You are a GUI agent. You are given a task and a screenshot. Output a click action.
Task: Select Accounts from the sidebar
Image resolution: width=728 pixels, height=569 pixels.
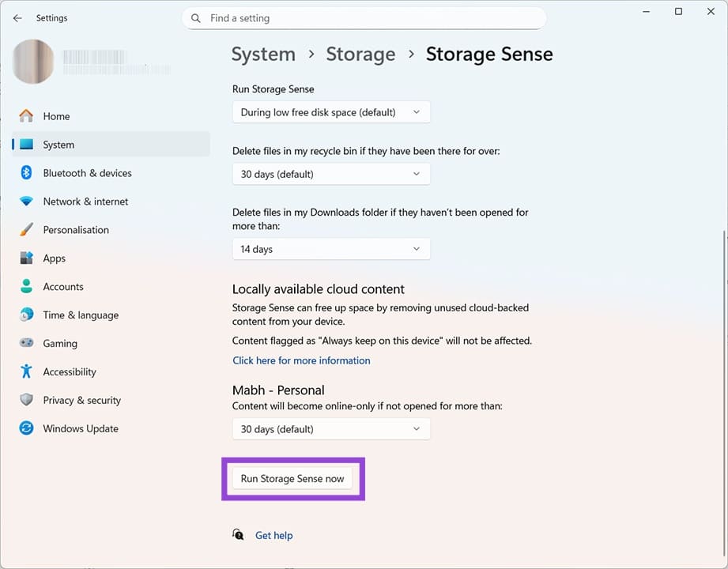[62, 287]
